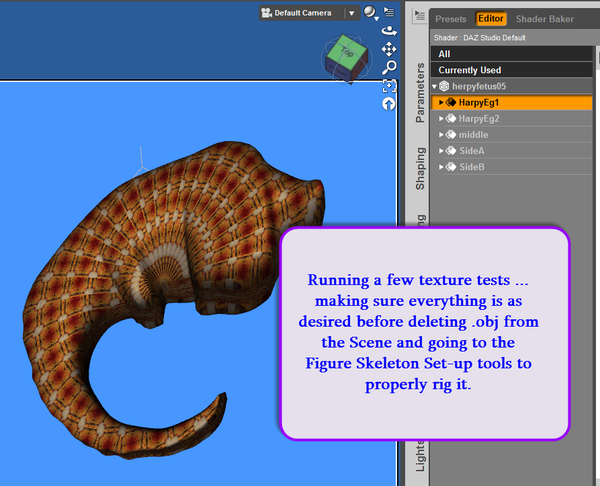Select the zoom magnifier camera control
Screen dimensions: 600x486
(x=389, y=67)
